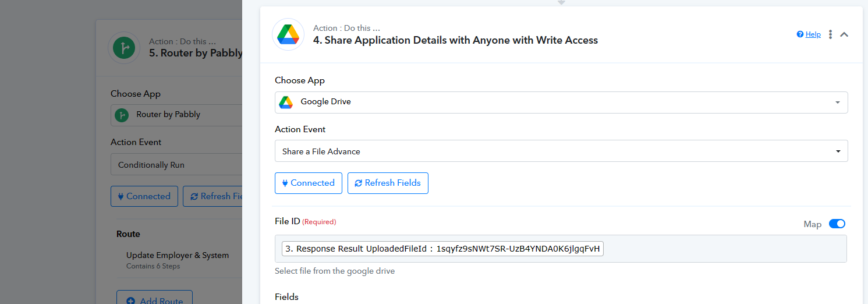Expand the Share a File Advance action dropdown
The width and height of the screenshot is (868, 304).
pos(837,151)
